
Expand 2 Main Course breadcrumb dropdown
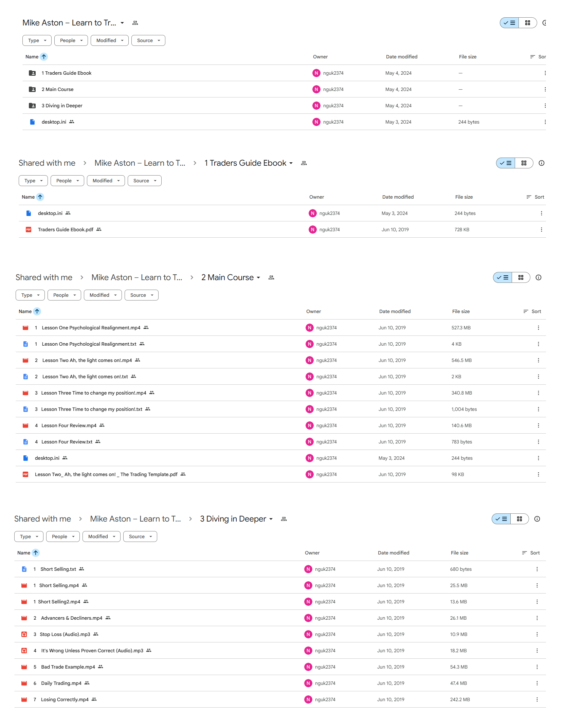tap(258, 278)
